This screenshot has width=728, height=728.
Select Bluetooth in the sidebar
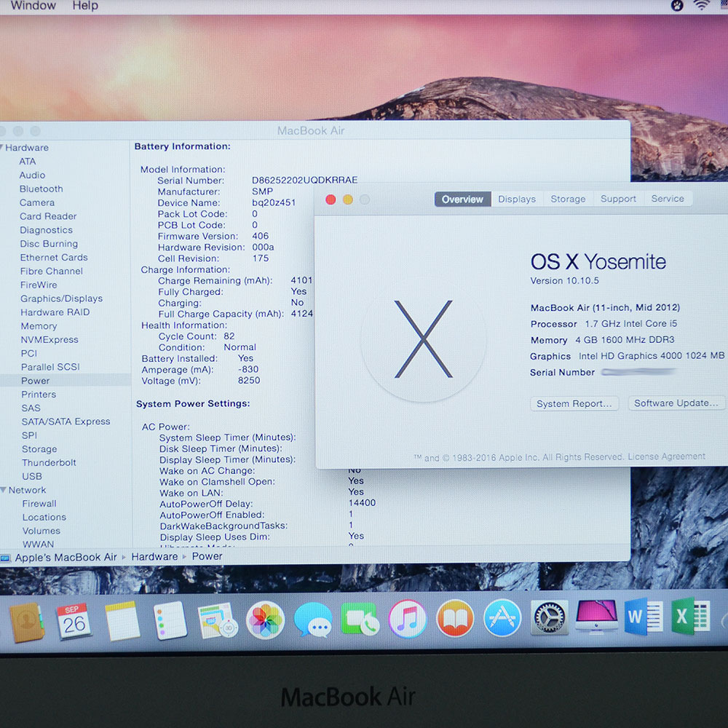pyautogui.click(x=41, y=189)
